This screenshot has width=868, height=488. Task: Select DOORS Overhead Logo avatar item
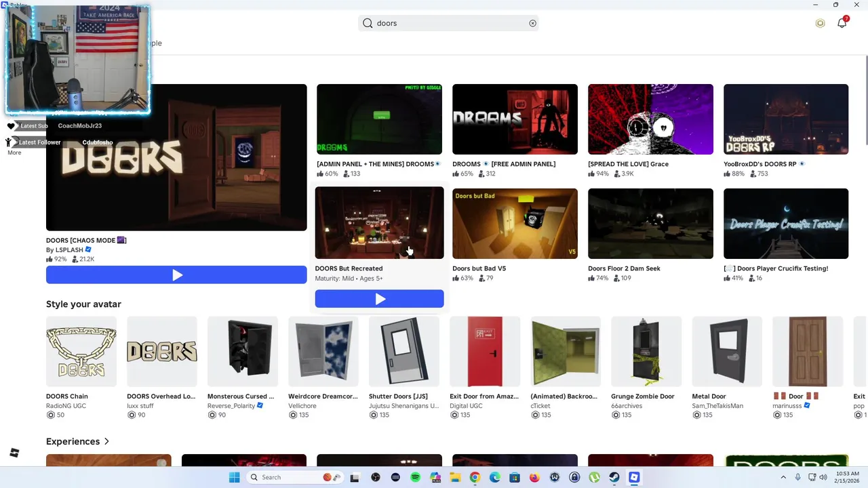162,352
